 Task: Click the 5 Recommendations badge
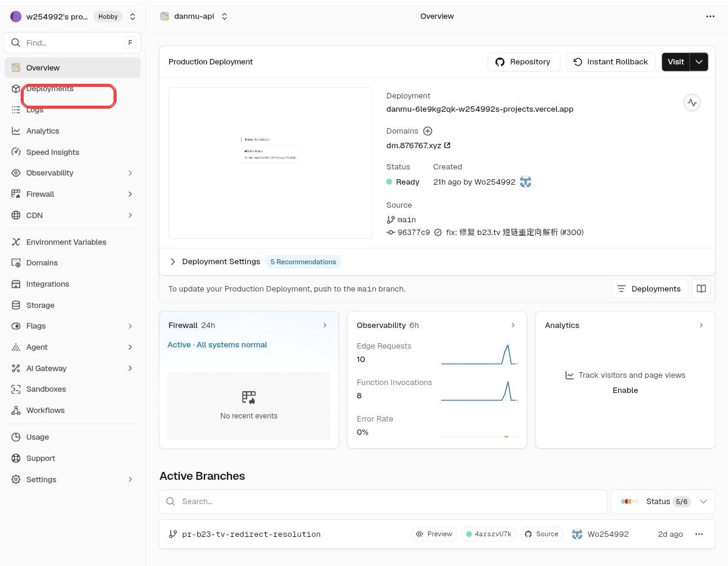[x=303, y=262]
